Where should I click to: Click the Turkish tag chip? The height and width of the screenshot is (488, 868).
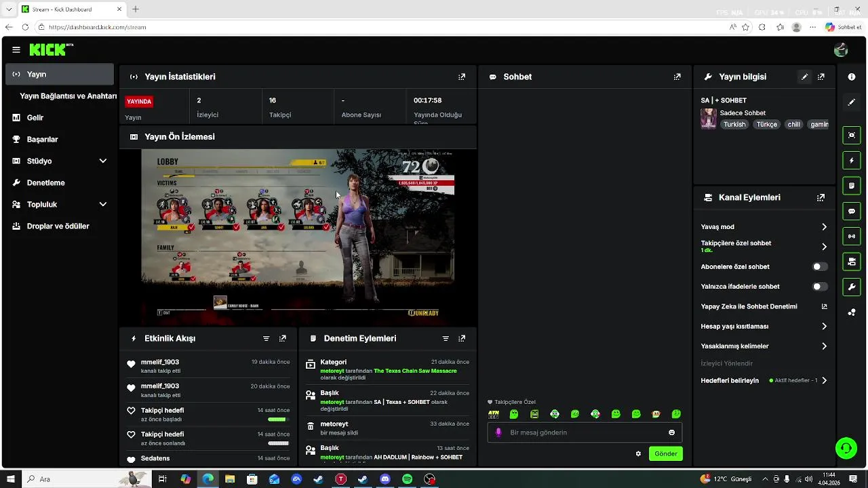click(734, 125)
